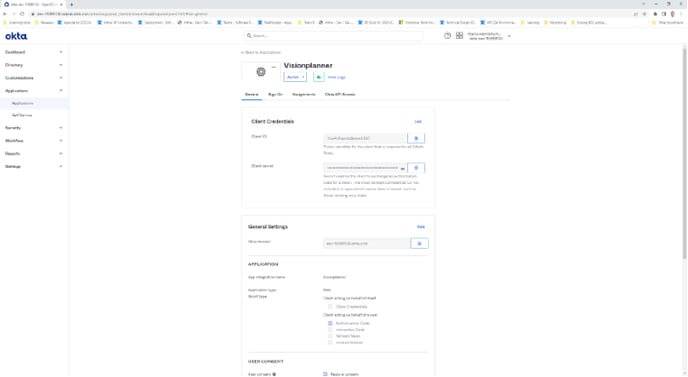Image resolution: width=688 pixels, height=377 pixels.
Task: Click the browser back arrow
Action: coord(5,14)
